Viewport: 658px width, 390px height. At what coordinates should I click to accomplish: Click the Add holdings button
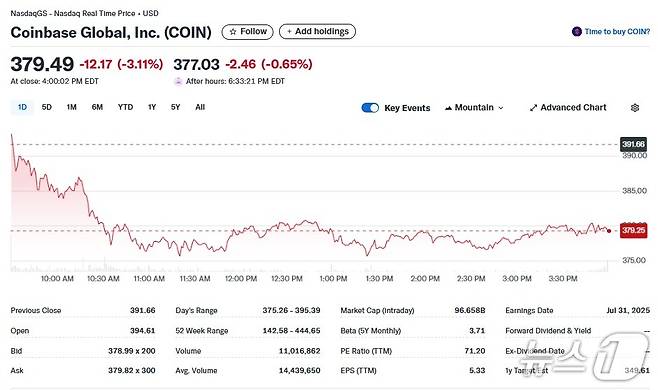317,31
